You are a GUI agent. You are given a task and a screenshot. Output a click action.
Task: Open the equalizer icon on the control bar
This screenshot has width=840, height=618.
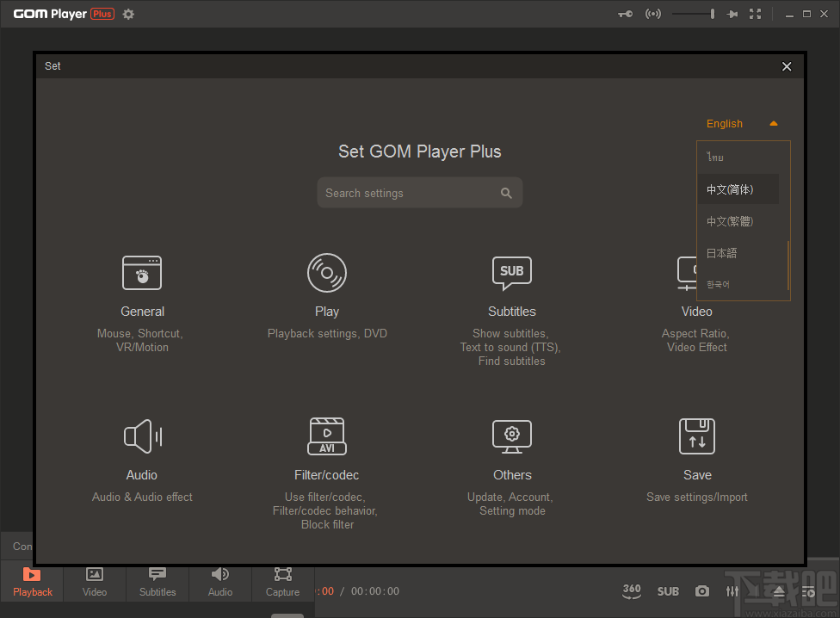(x=732, y=591)
